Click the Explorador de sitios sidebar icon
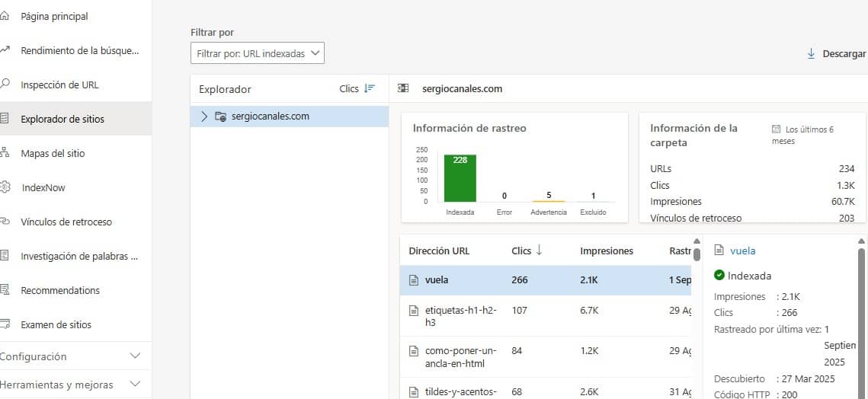 [5, 119]
